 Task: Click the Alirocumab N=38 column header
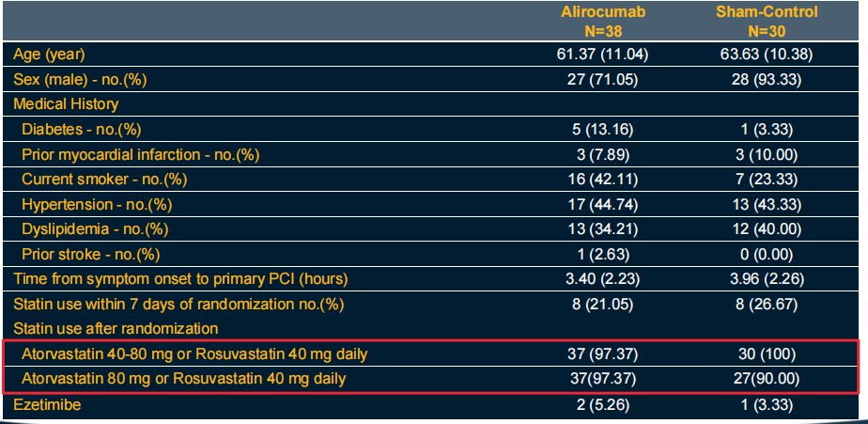tap(602, 21)
